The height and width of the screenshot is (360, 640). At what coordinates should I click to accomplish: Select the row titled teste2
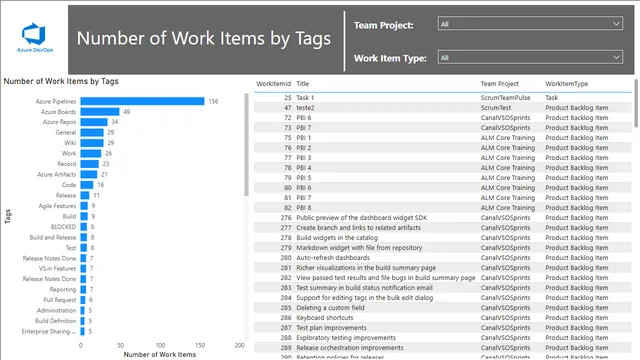point(442,108)
